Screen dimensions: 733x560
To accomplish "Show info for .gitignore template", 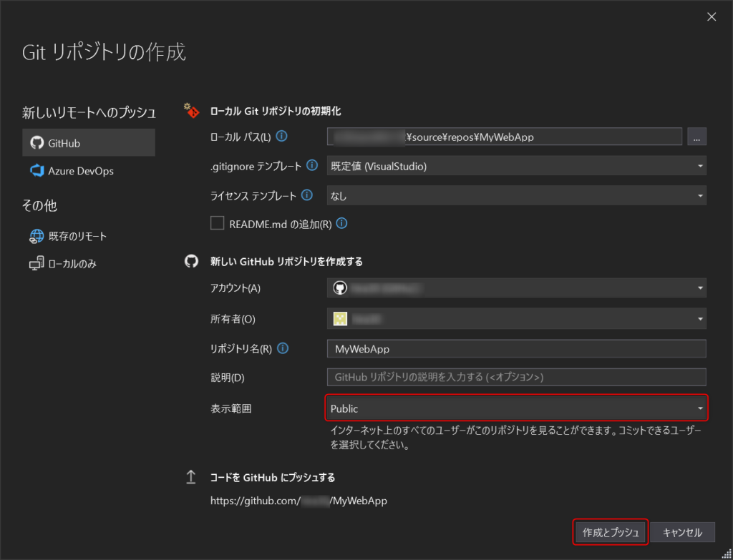I will 312,165.
